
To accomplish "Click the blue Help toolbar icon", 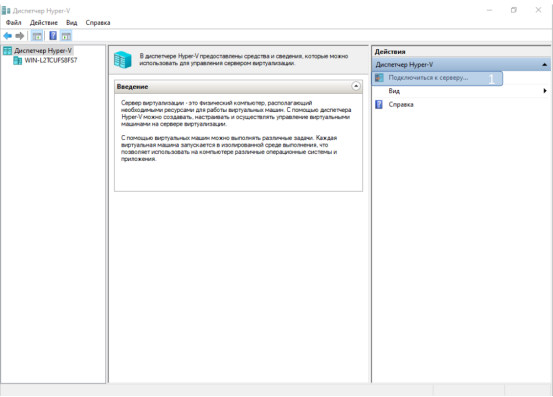I will 53,36.
